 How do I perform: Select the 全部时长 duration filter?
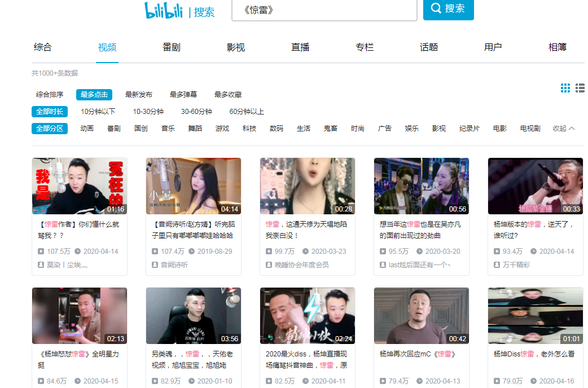[x=50, y=111]
